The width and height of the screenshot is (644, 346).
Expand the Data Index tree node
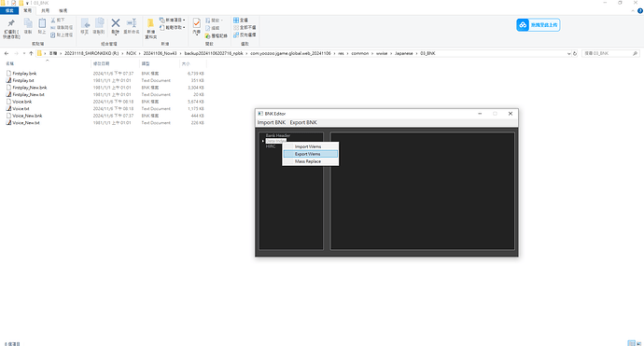coord(263,141)
